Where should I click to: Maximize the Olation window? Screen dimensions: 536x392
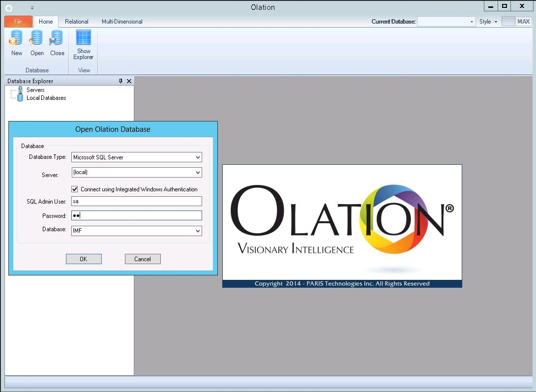point(504,6)
